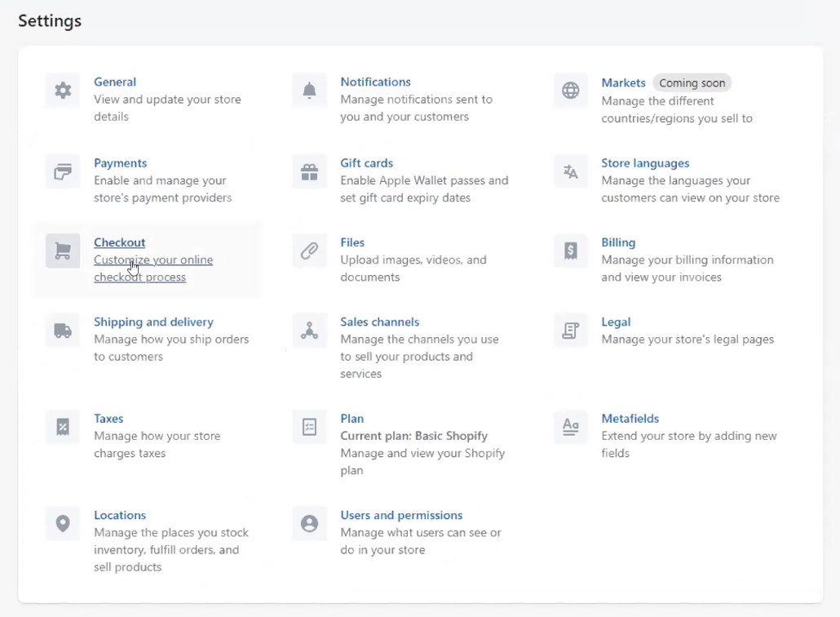Click the Gift cards present icon
Image resolution: width=840 pixels, height=617 pixels.
pyautogui.click(x=309, y=171)
